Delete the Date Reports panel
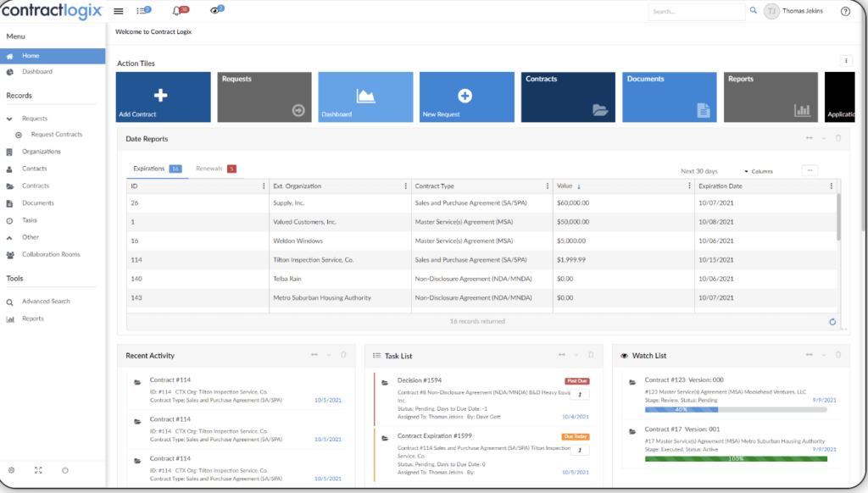Viewport: 868px width, 493px height. coord(838,138)
